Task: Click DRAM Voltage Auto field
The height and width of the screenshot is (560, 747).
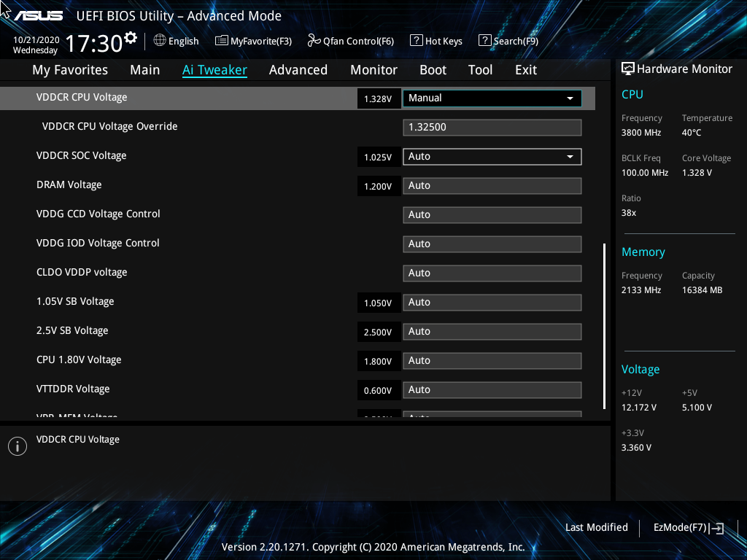Action: tap(492, 186)
